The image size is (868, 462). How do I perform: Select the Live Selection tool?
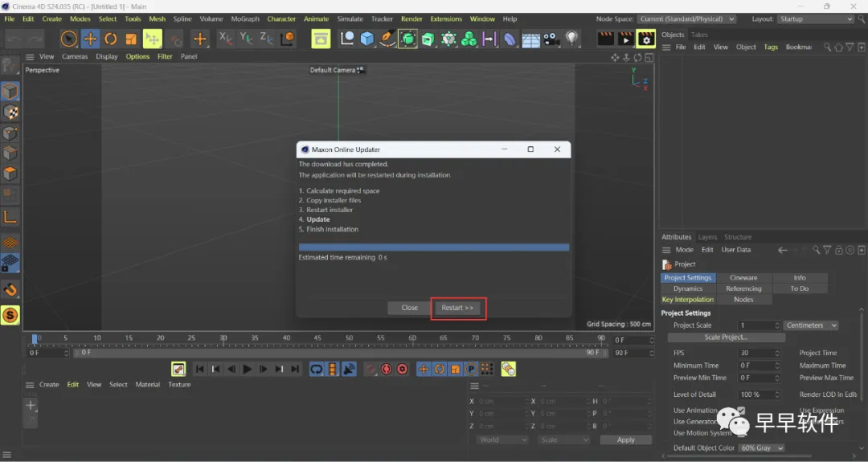[x=68, y=39]
